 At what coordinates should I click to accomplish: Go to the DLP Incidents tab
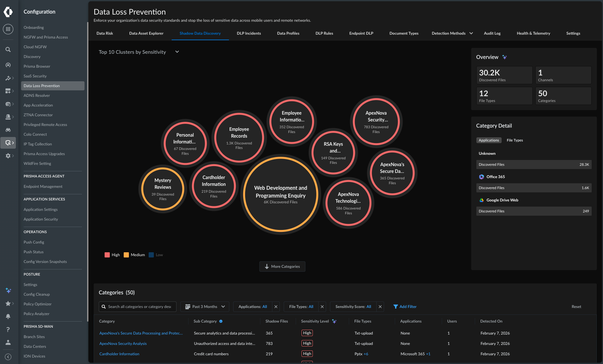249,33
